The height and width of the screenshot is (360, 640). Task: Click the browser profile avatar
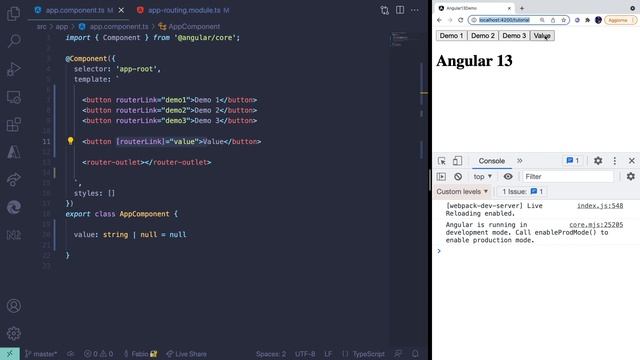tap(598, 20)
